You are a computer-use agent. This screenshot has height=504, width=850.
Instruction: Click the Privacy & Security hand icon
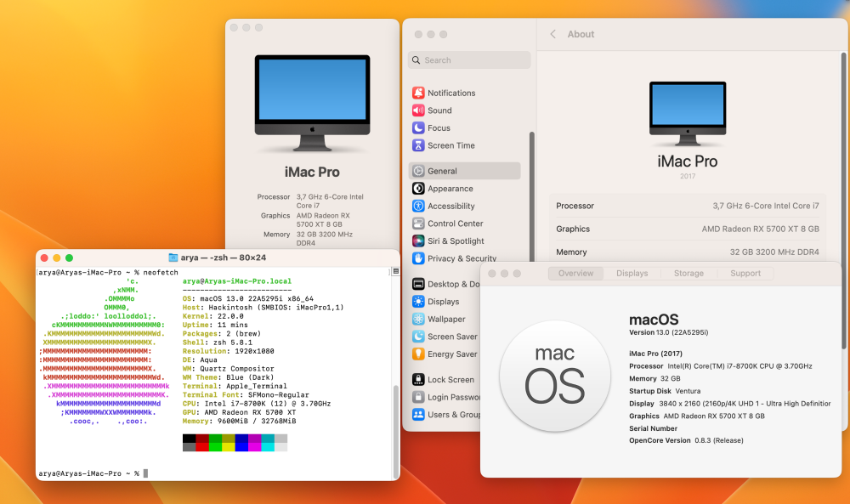(418, 258)
